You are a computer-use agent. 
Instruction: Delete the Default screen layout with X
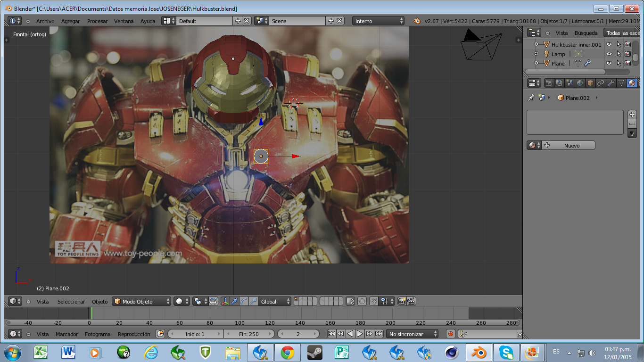pos(246,21)
